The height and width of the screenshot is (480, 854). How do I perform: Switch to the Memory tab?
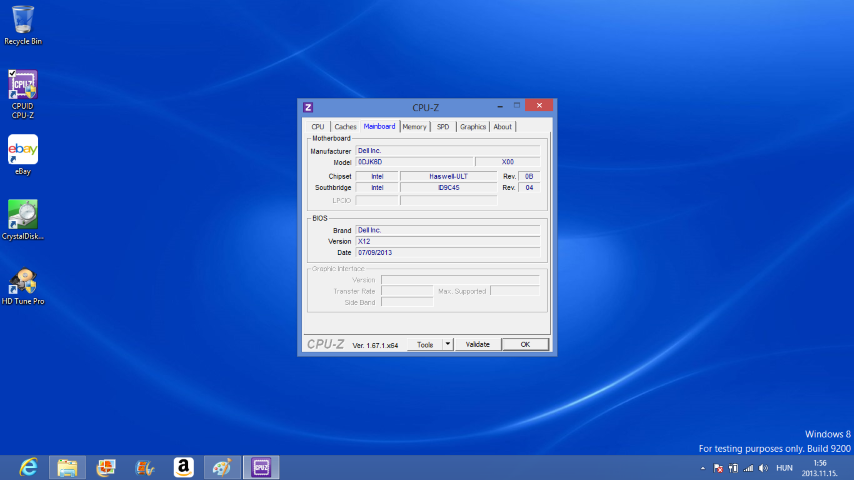414,127
